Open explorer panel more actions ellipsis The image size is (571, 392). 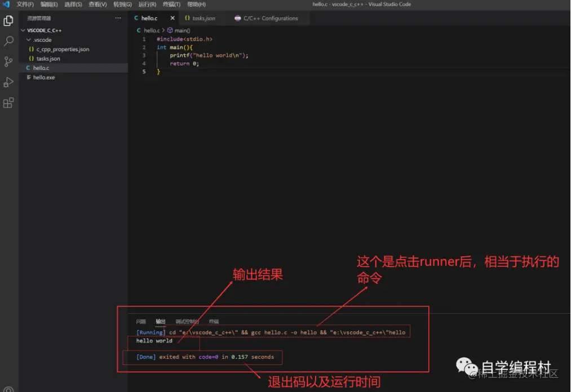tap(118, 18)
